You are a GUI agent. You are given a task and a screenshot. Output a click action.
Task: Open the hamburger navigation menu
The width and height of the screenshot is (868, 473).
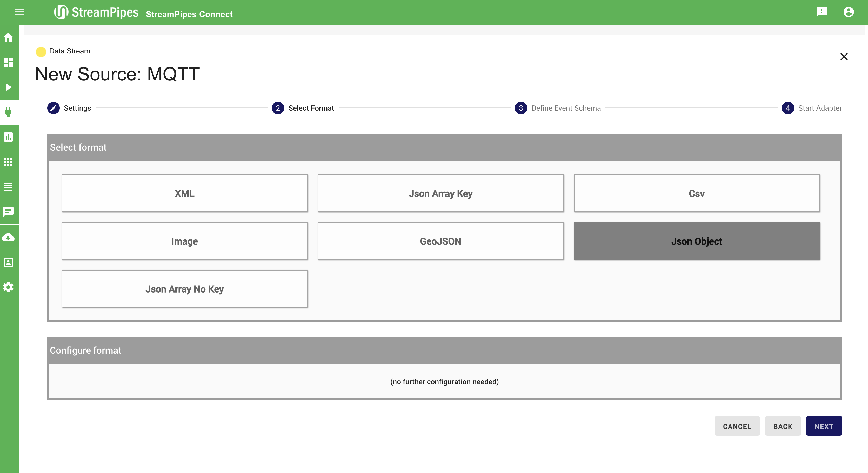19,12
